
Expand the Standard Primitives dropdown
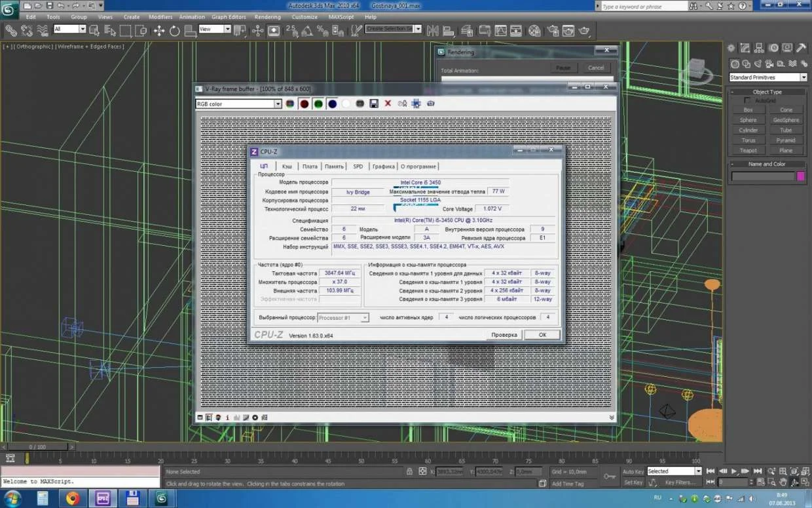pyautogui.click(x=803, y=77)
